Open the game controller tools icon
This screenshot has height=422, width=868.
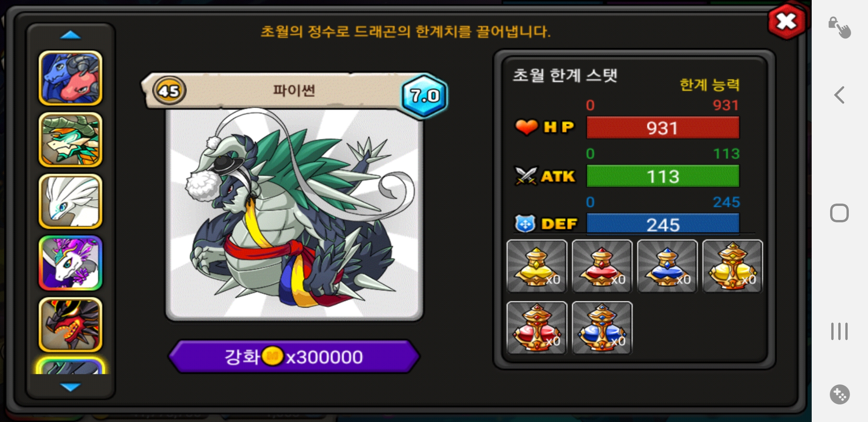tap(839, 394)
